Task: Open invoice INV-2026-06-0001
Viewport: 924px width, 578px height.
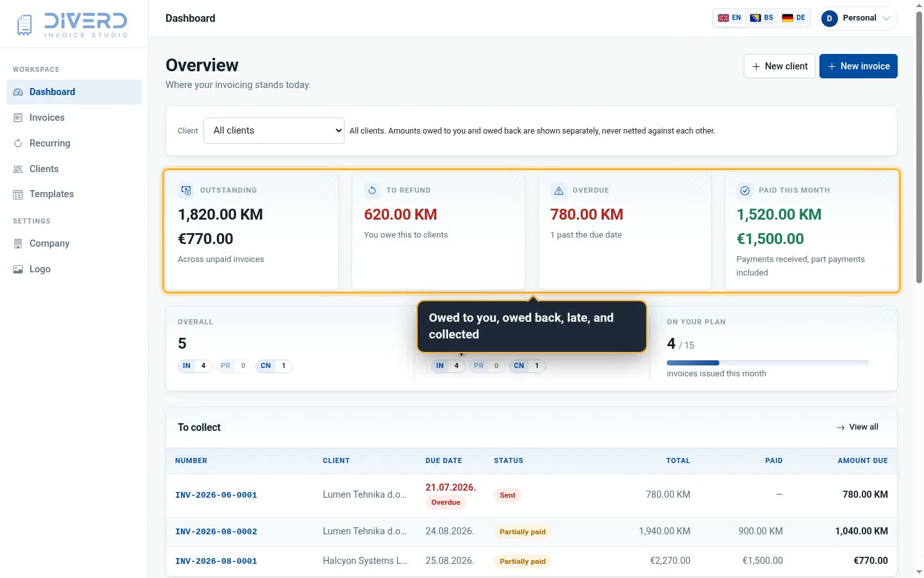Action: tap(216, 495)
